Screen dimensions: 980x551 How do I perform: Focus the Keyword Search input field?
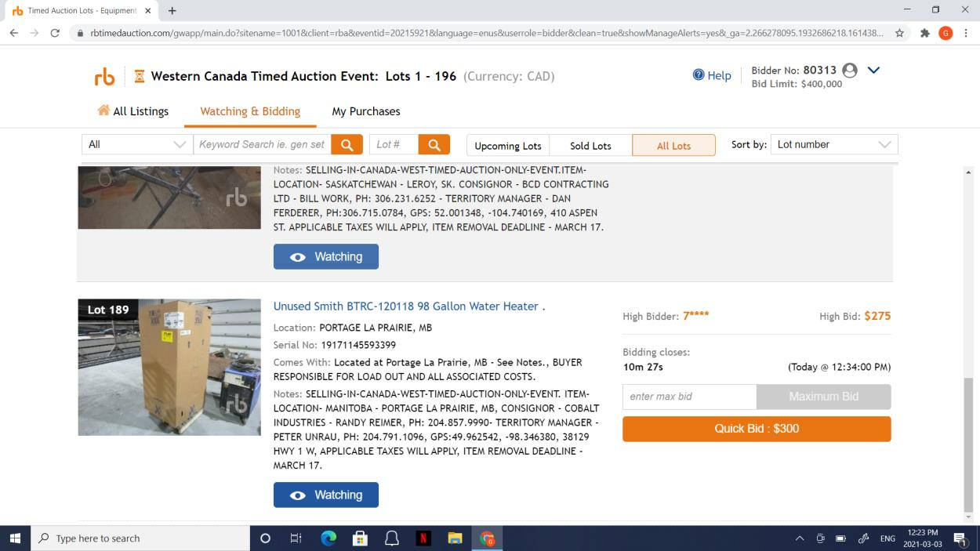262,144
